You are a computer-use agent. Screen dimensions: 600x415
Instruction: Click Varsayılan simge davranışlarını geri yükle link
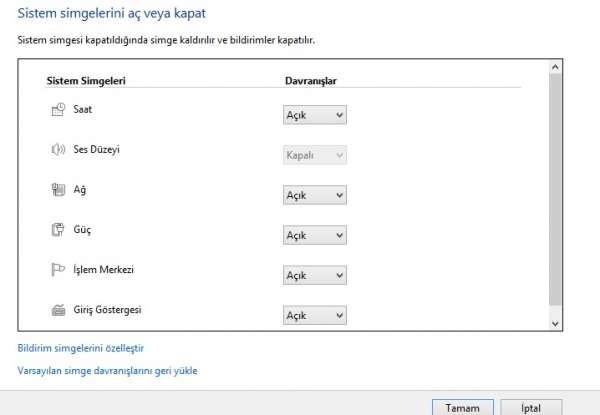click(108, 371)
